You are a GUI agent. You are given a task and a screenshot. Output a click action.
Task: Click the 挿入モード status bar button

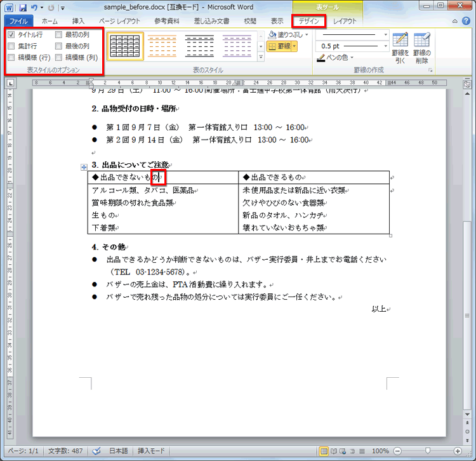(151, 451)
